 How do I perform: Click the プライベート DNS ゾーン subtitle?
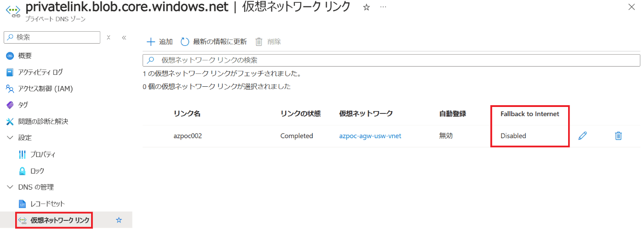55,19
